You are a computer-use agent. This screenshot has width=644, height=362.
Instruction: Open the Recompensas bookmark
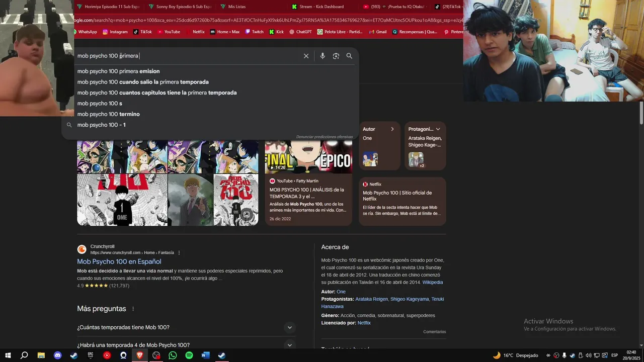click(415, 32)
